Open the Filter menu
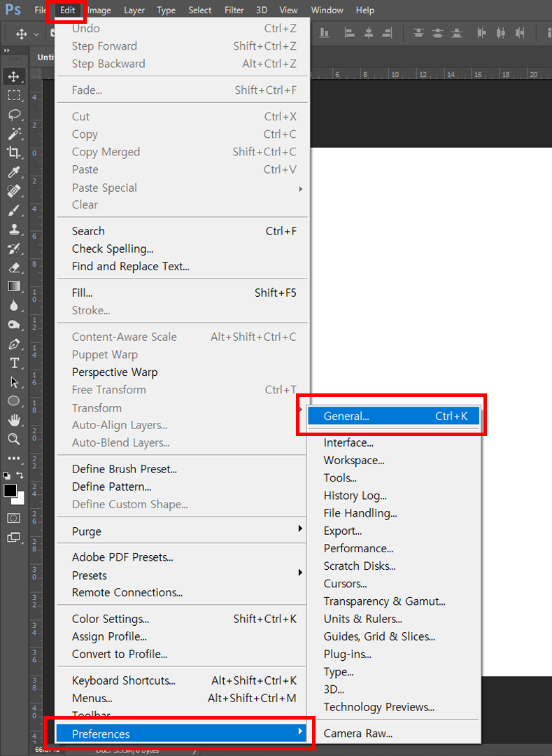The height and width of the screenshot is (756, 552). [234, 10]
